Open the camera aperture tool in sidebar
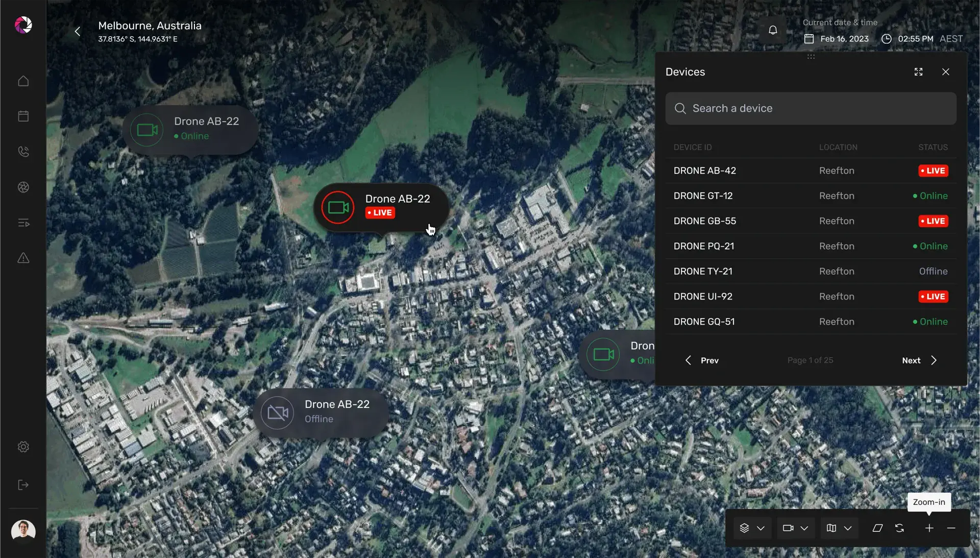The height and width of the screenshot is (558, 980). (23, 187)
